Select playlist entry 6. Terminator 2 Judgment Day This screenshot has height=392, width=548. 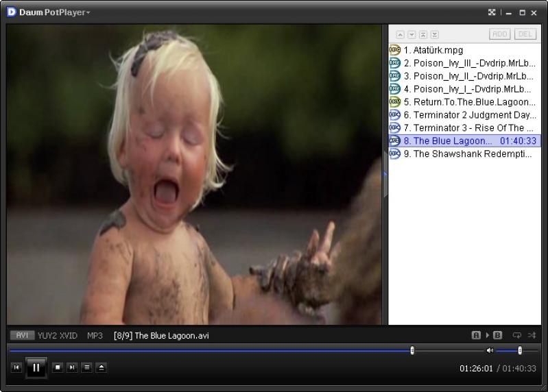465,114
